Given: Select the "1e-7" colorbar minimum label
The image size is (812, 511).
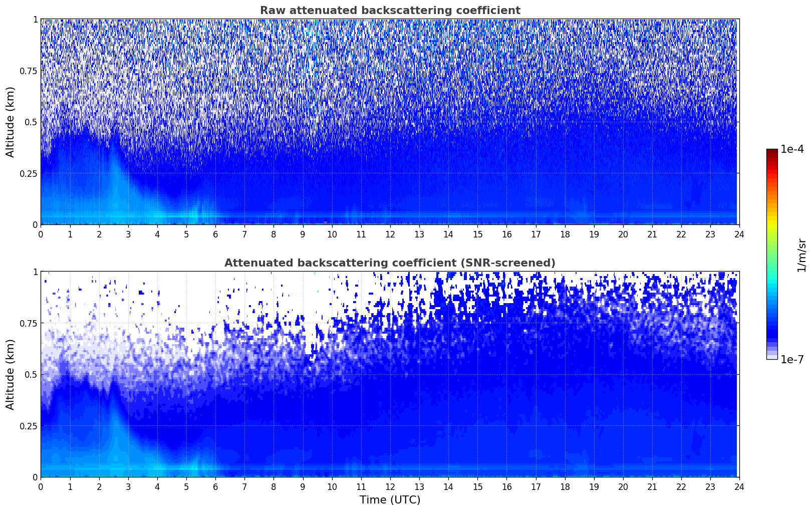Looking at the screenshot, I should coord(792,359).
